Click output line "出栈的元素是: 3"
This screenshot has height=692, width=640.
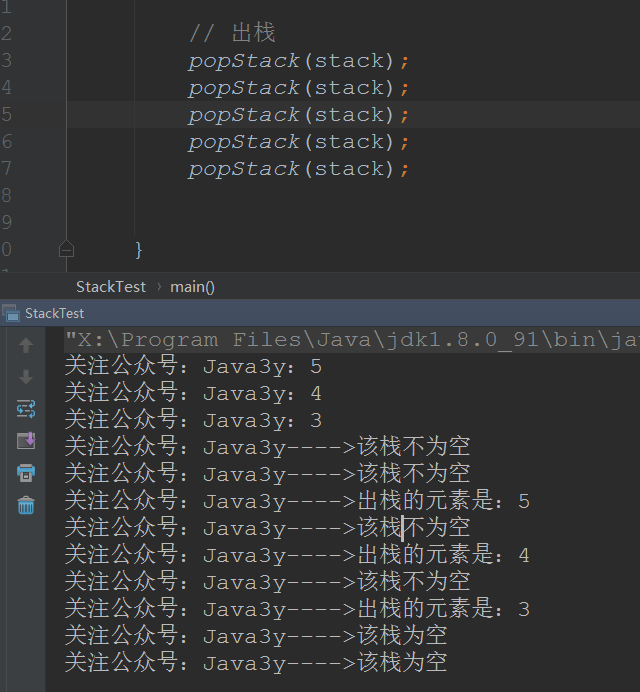(297, 609)
